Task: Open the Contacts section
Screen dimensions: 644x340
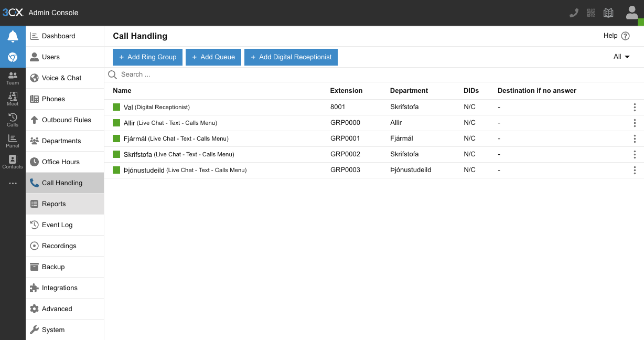Action: tap(13, 162)
